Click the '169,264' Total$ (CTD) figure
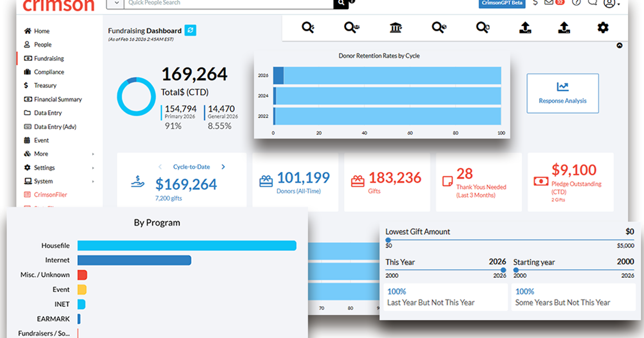The image size is (644, 338). click(x=194, y=75)
